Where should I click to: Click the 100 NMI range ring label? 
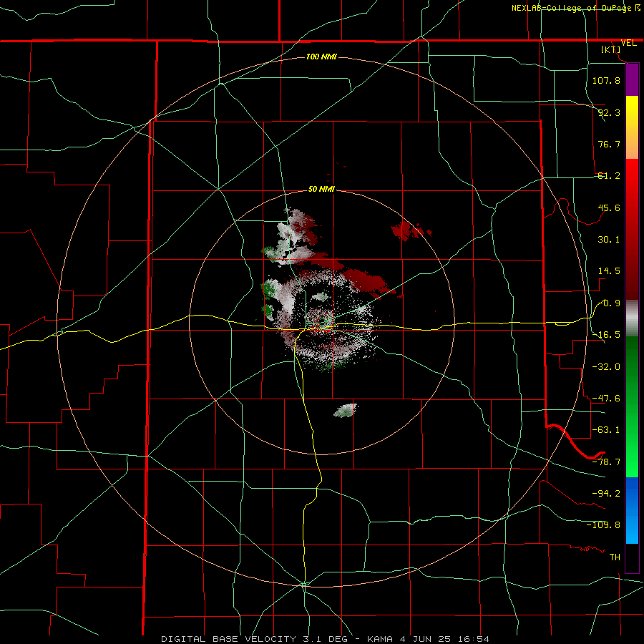(321, 57)
